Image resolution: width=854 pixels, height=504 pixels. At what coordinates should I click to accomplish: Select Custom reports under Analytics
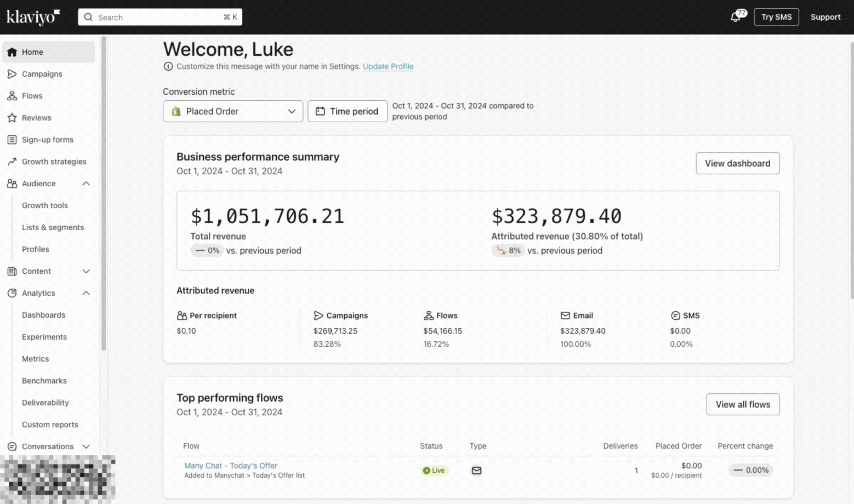(50, 425)
